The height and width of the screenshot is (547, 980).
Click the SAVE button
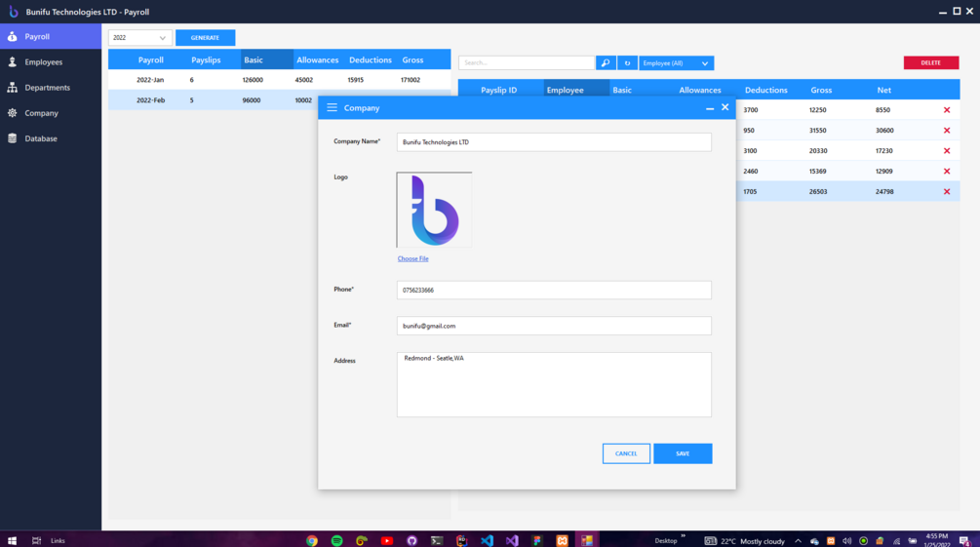[683, 453]
